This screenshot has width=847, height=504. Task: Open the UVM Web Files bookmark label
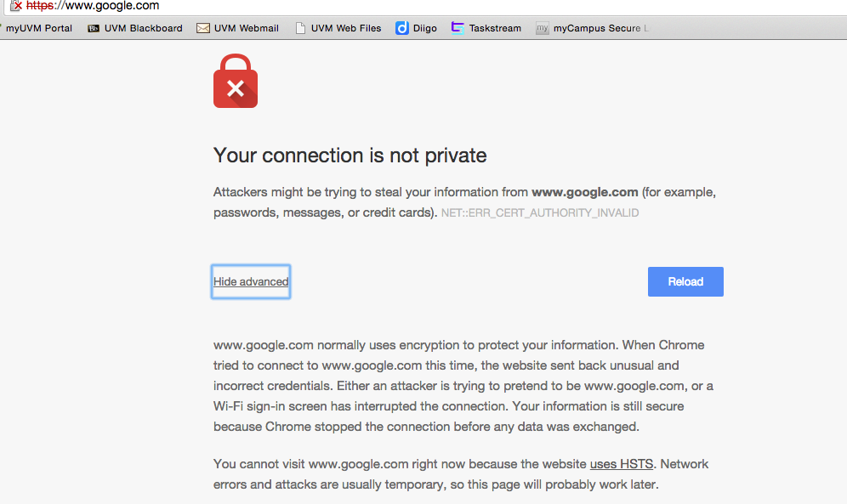click(346, 28)
